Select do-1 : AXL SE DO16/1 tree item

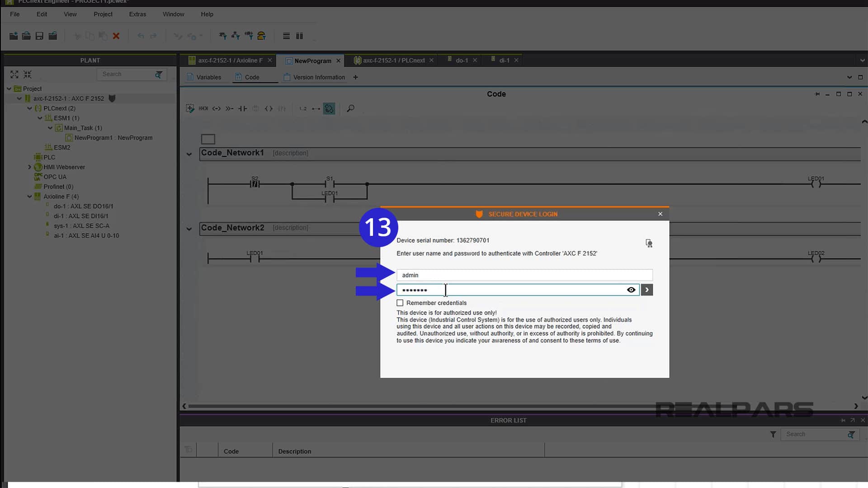83,206
